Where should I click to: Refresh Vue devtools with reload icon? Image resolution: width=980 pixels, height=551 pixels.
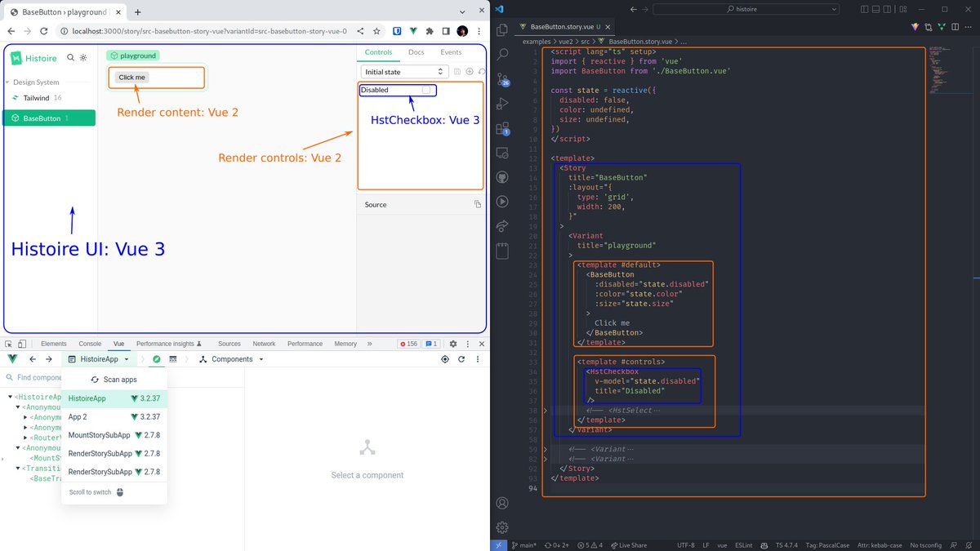coord(461,359)
